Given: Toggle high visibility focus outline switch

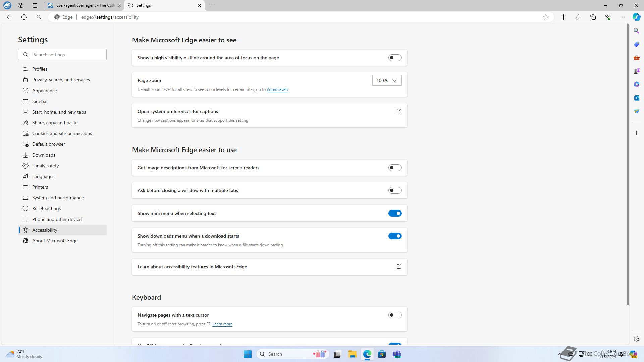Looking at the screenshot, I should [395, 58].
